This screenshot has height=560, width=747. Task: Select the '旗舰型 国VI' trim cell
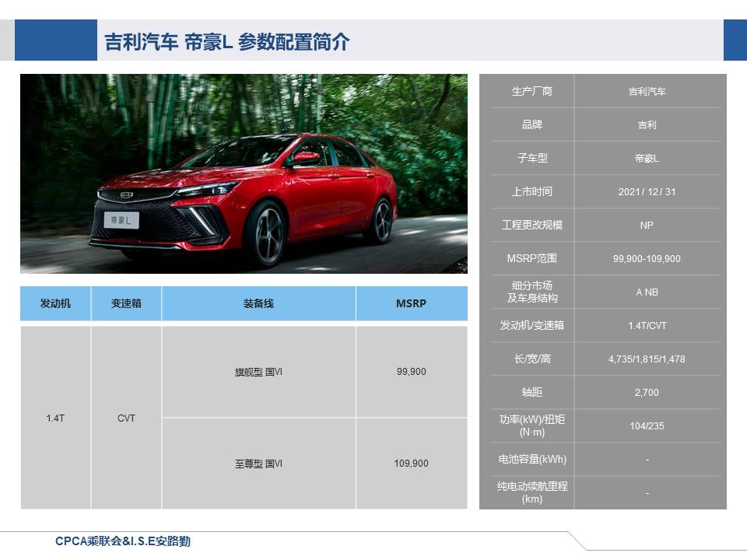258,372
